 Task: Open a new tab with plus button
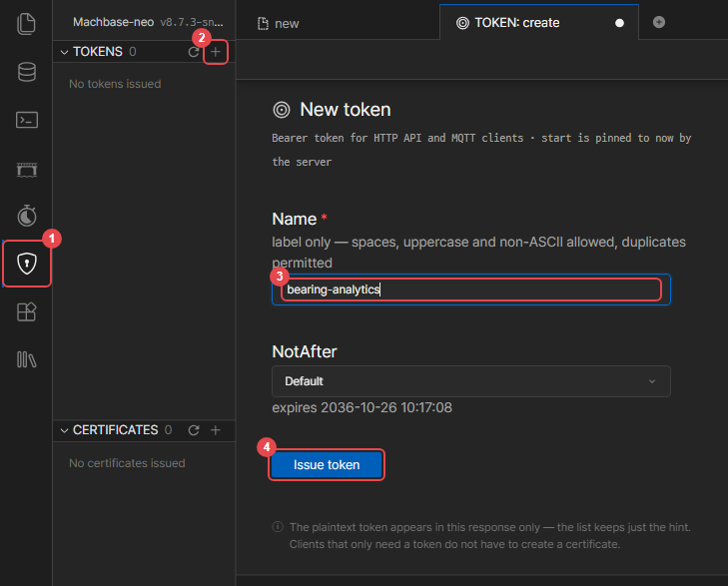point(659,22)
